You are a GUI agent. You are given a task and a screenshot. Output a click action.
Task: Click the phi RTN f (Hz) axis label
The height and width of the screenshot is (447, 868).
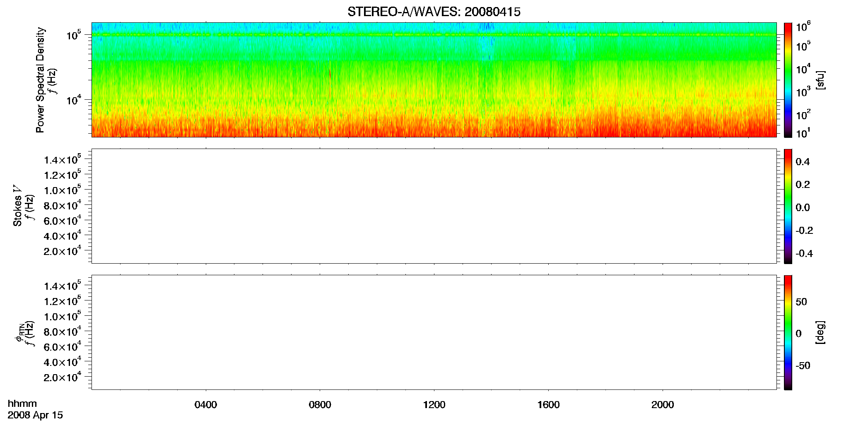25,333
